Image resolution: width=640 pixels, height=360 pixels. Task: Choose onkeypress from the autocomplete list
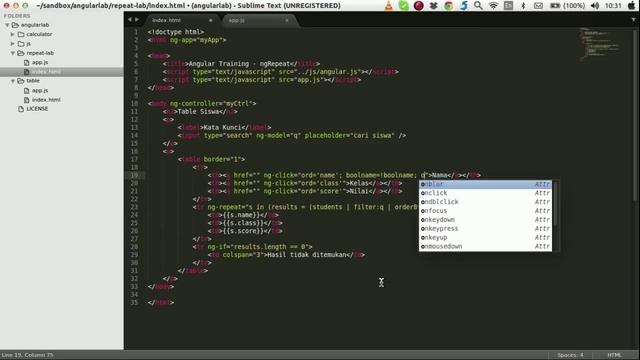pyautogui.click(x=485, y=229)
